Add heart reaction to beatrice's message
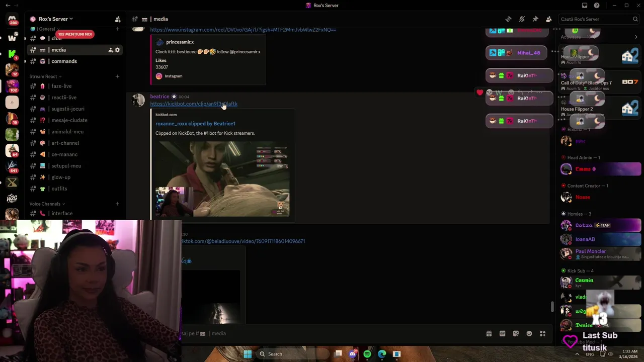 tap(479, 93)
